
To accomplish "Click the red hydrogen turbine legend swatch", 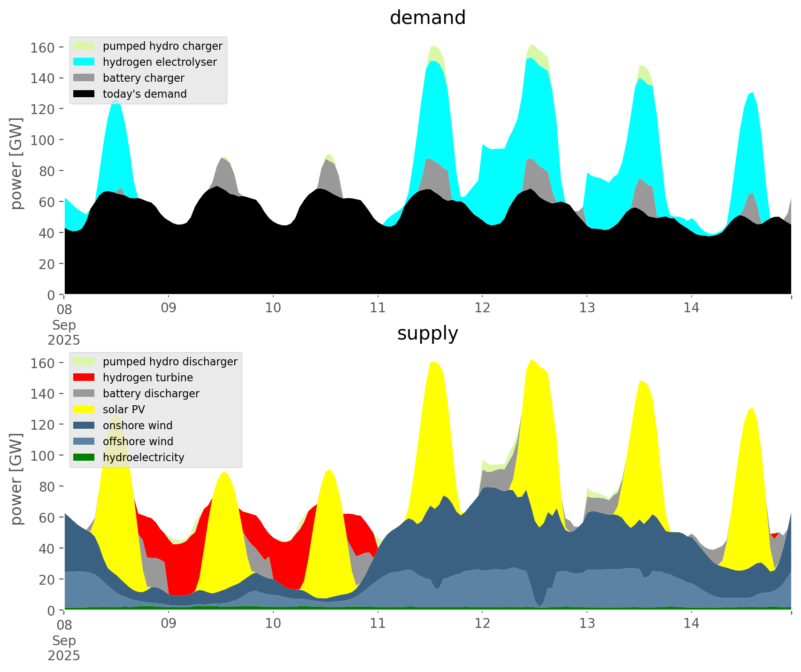I will click(x=84, y=378).
